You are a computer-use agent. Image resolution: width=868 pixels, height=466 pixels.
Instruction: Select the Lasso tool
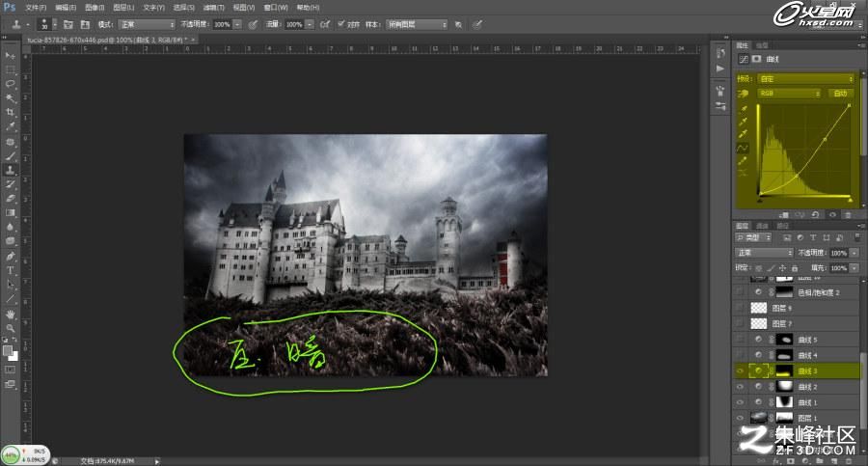(x=10, y=84)
